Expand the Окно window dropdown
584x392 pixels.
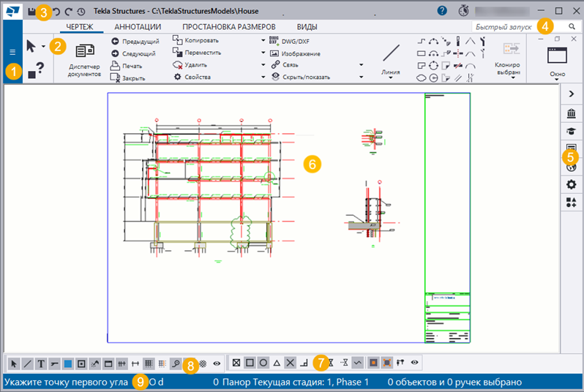[x=558, y=82]
